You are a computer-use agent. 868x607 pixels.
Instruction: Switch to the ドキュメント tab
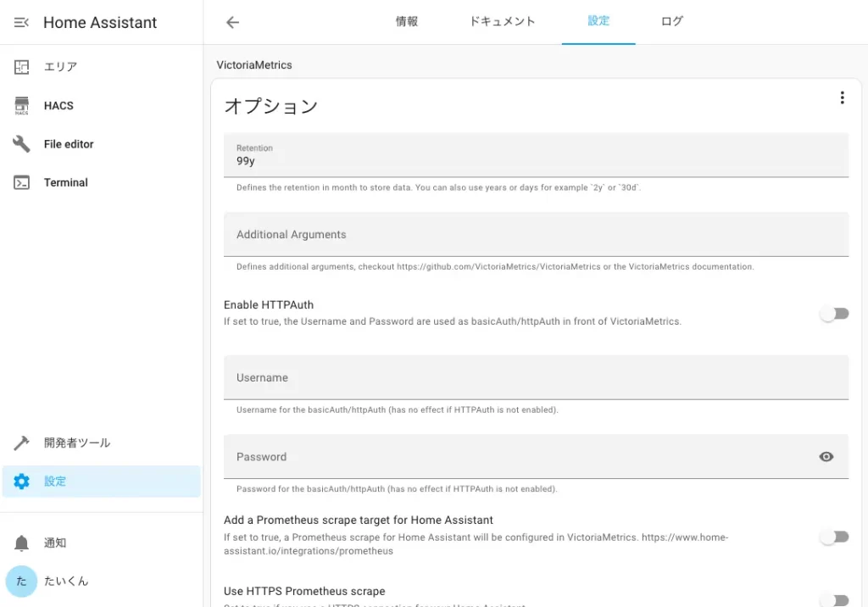coord(502,21)
